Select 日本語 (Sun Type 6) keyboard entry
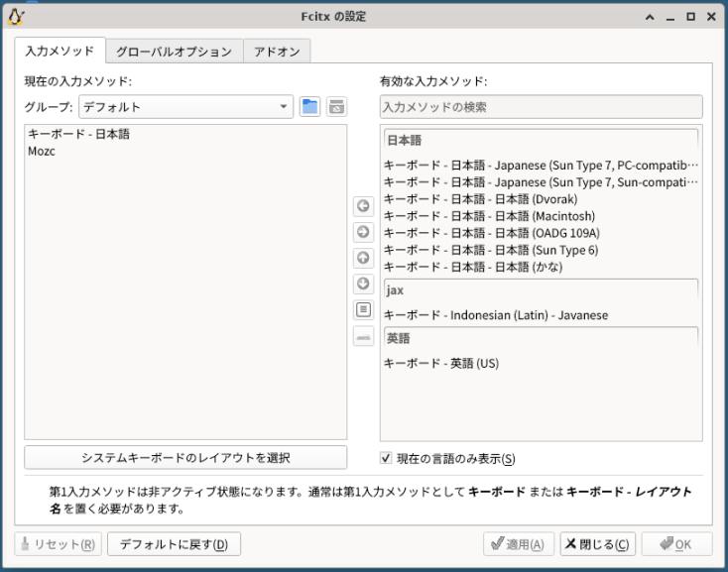728x572 pixels. tap(541, 250)
